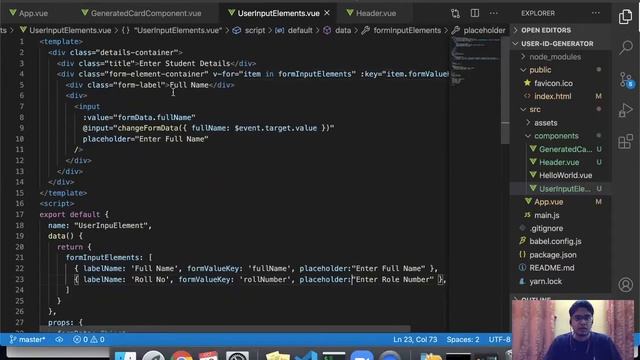Open errors and warnings status indicator
This screenshot has height=360, width=640.
click(89, 339)
